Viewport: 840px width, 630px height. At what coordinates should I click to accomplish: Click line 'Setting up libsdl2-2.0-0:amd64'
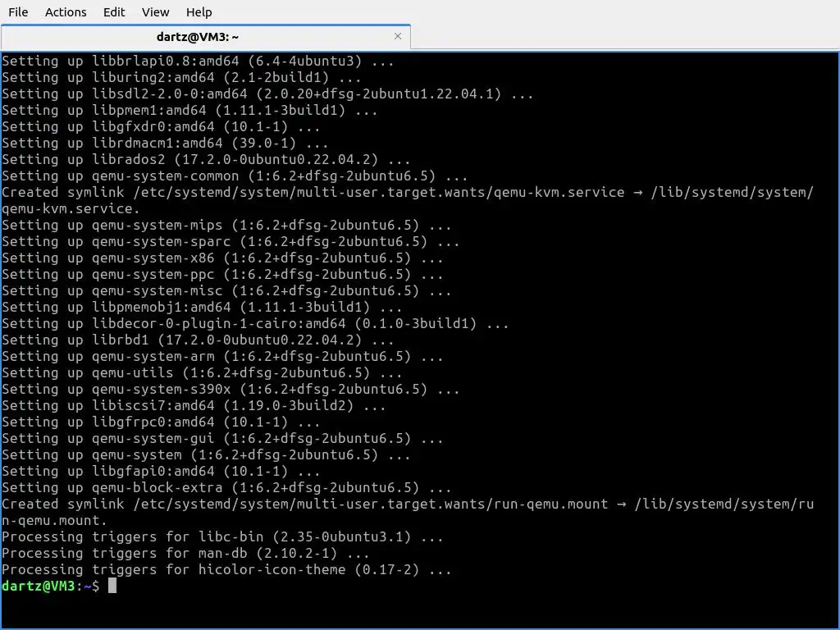267,94
